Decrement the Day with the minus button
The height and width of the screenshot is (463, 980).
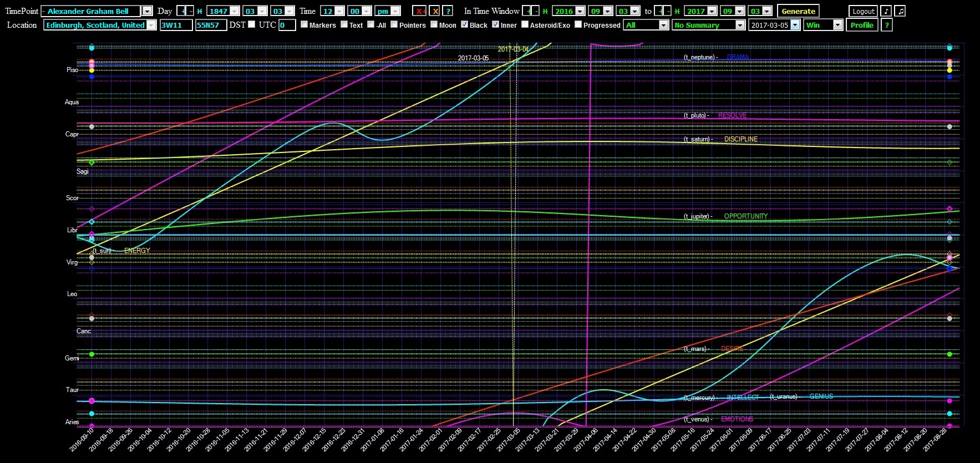(190, 11)
